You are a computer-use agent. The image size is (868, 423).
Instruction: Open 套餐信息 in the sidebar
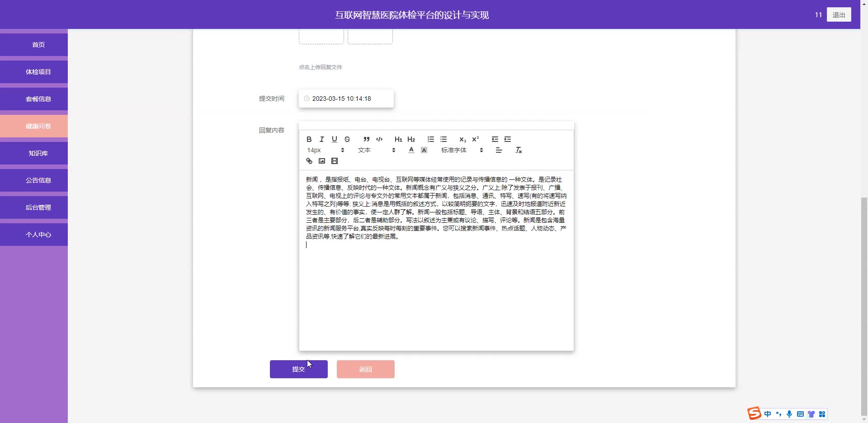pyautogui.click(x=34, y=99)
